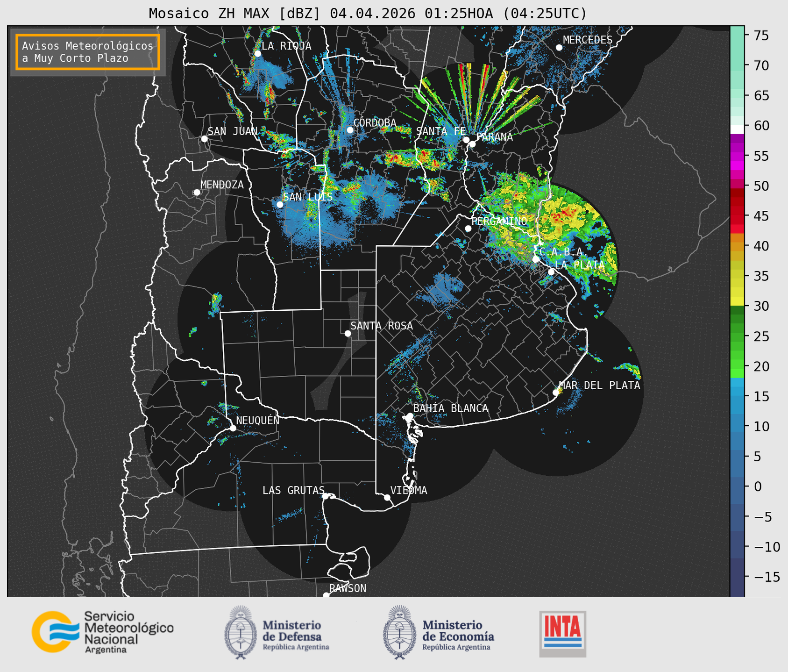Click the Viedma city marker dot

(x=387, y=497)
